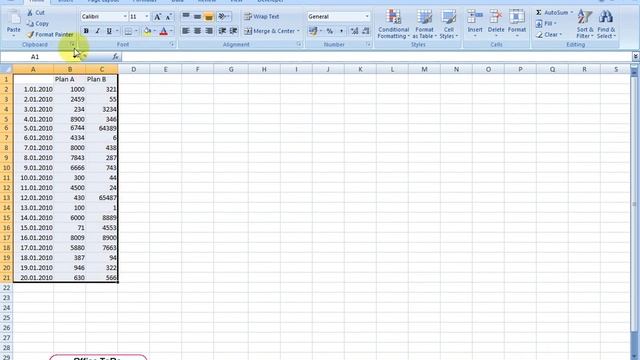
Task: Increase font size with Grow Font
Action: [157, 17]
